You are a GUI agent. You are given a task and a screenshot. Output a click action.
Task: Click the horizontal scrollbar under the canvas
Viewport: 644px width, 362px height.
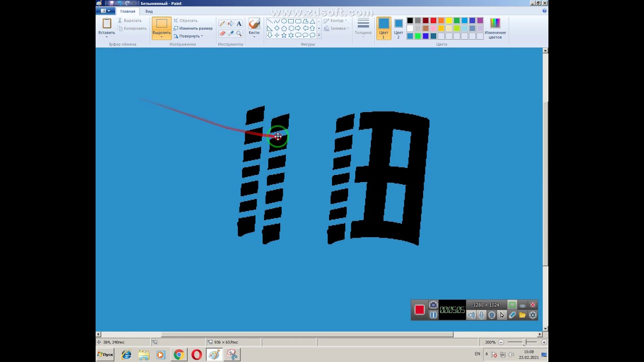click(x=307, y=334)
